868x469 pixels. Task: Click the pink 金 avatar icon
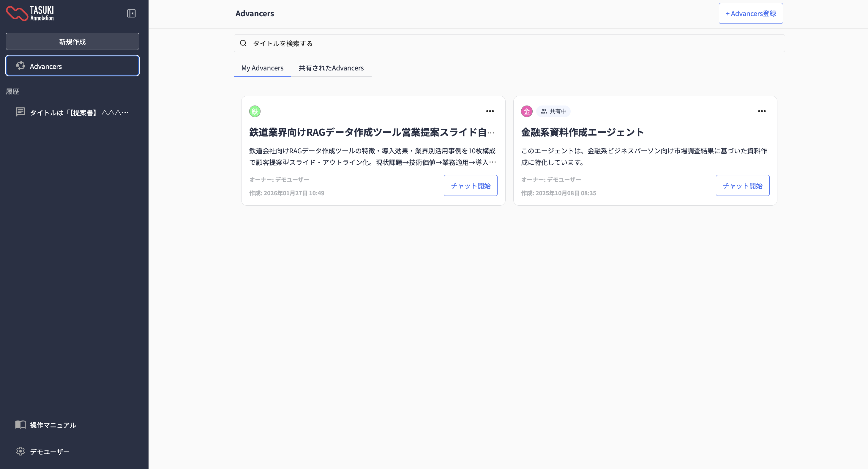click(x=526, y=111)
